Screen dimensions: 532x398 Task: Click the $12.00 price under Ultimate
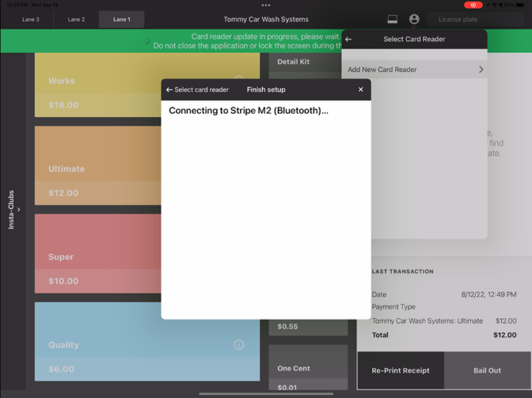pyautogui.click(x=63, y=193)
